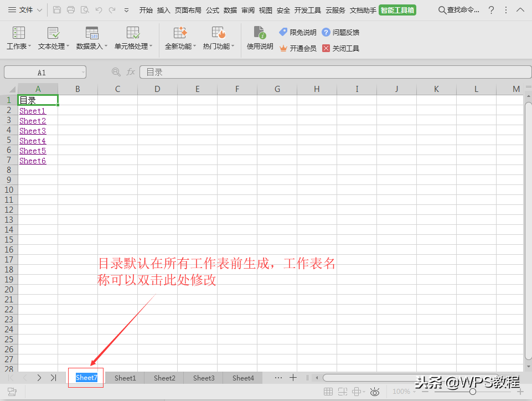Go to next sheet arrow
This screenshot has width=532, height=401.
point(39,378)
